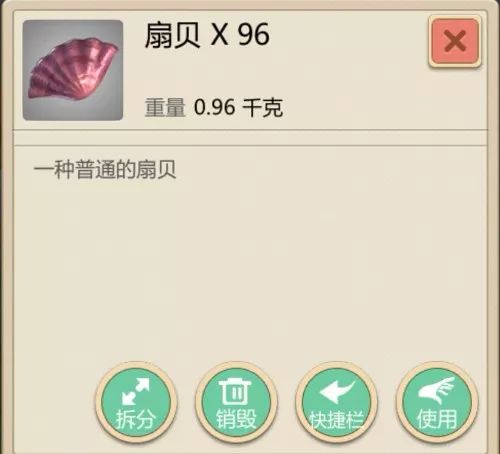The image size is (500, 454).
Task: Click the 0.96 千克 weight value
Action: coord(238,107)
